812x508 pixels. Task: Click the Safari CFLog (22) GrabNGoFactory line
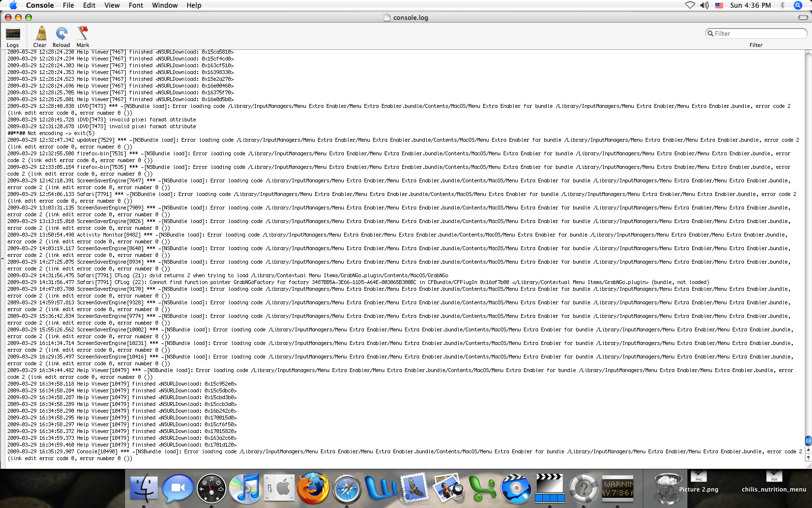pos(358,282)
